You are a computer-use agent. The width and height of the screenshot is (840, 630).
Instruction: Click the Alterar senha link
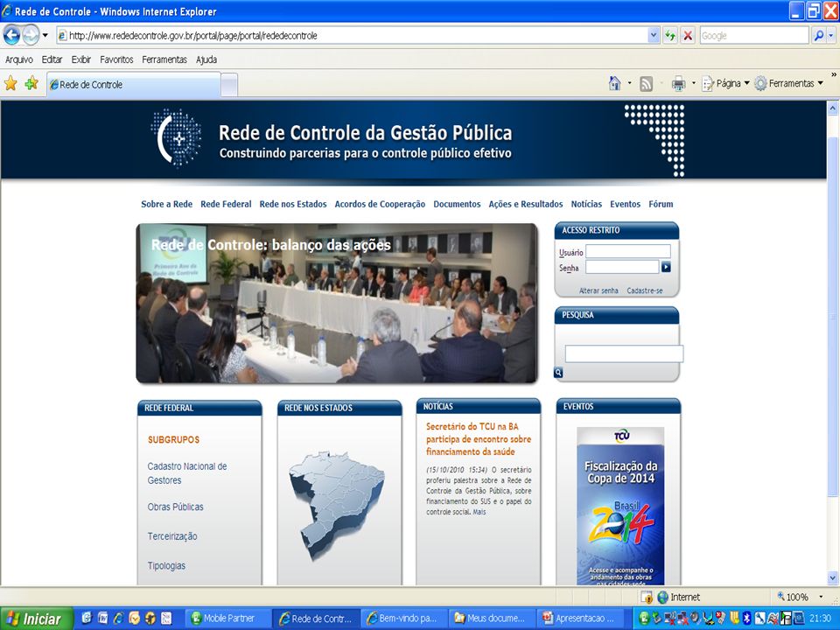tap(598, 290)
